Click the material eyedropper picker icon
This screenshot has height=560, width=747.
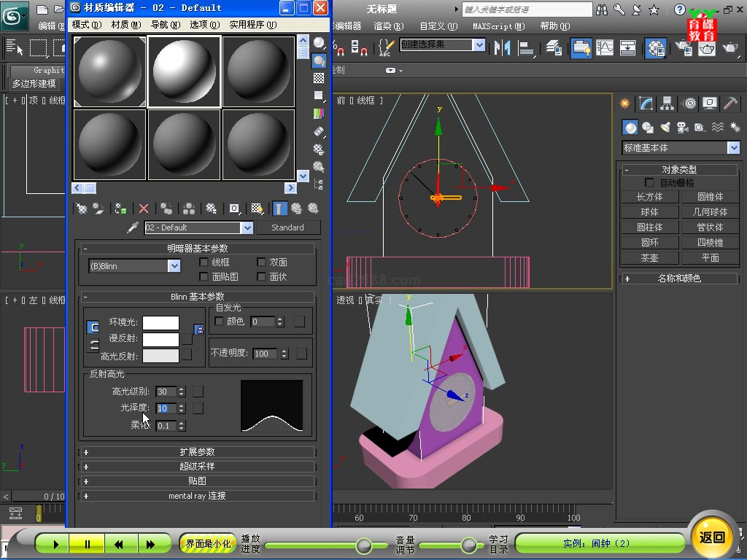point(133,227)
